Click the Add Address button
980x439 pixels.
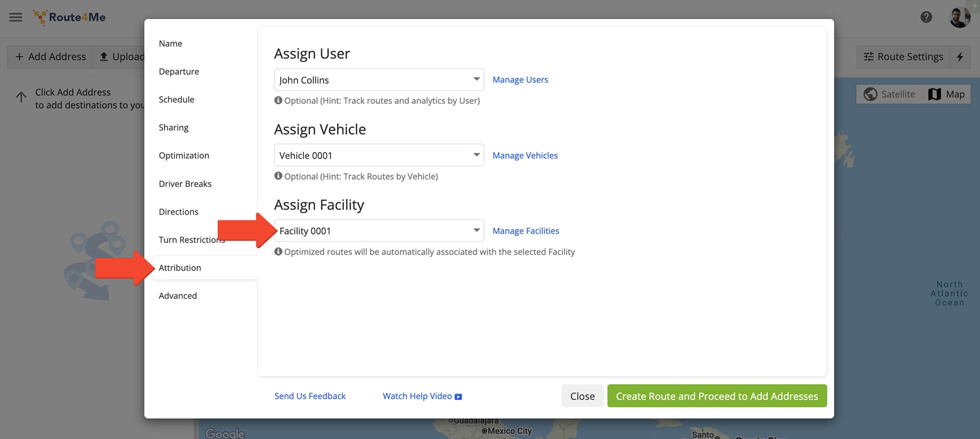50,57
